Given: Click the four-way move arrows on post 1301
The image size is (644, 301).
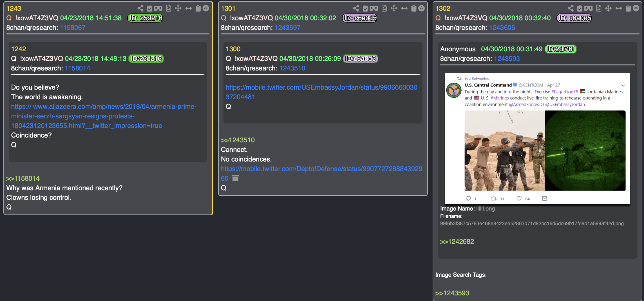Looking at the screenshot, I should 394,8.
